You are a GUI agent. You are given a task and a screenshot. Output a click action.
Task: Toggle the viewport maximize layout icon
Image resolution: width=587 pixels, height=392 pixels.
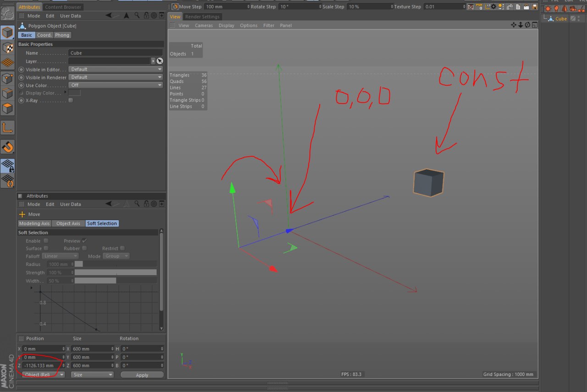click(x=534, y=25)
